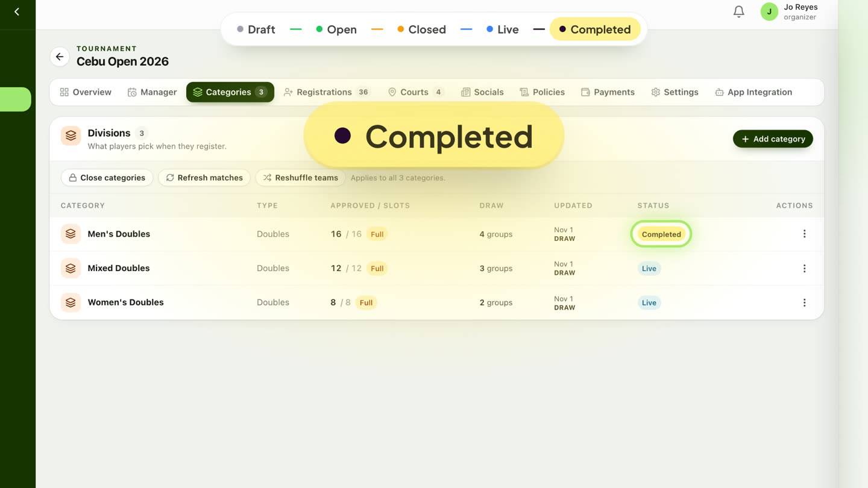Go to the Registrations tab
The height and width of the screenshot is (488, 868).
click(327, 92)
